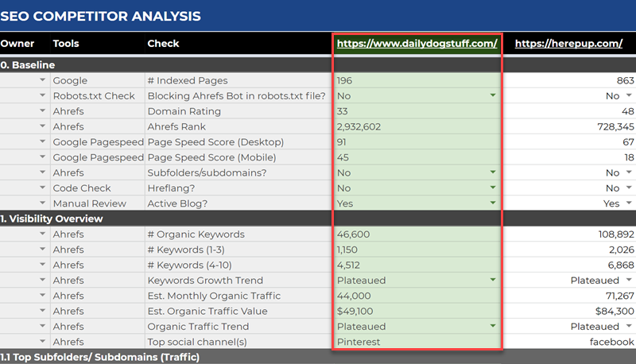Open dailydogstuff Active Blog dropdown
636x364 pixels.
[x=493, y=203]
